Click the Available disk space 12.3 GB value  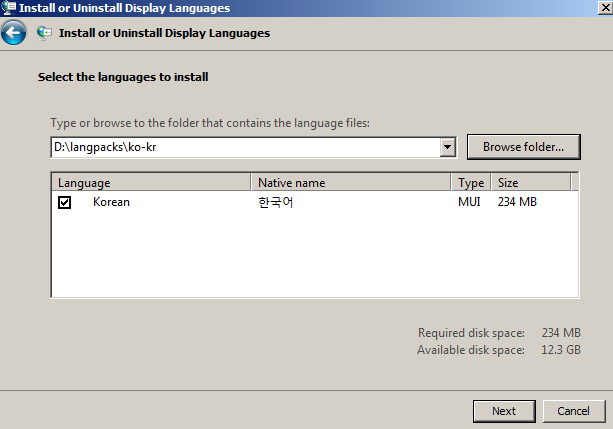(x=561, y=350)
